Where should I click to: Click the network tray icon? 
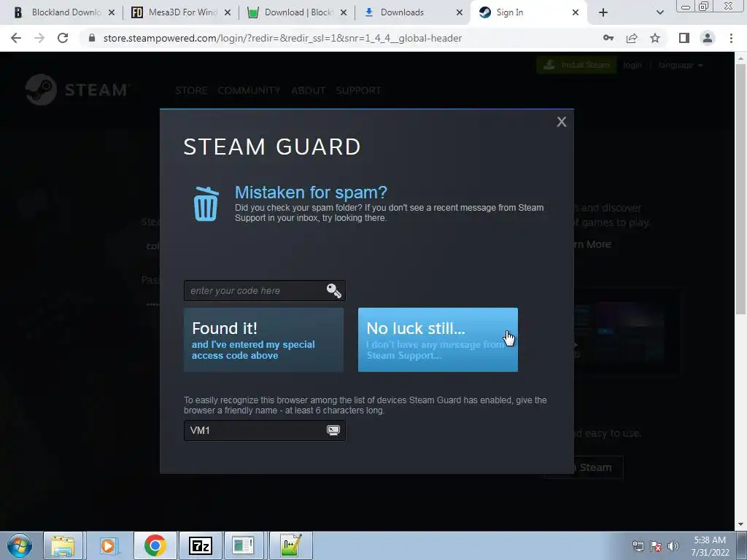click(638, 546)
